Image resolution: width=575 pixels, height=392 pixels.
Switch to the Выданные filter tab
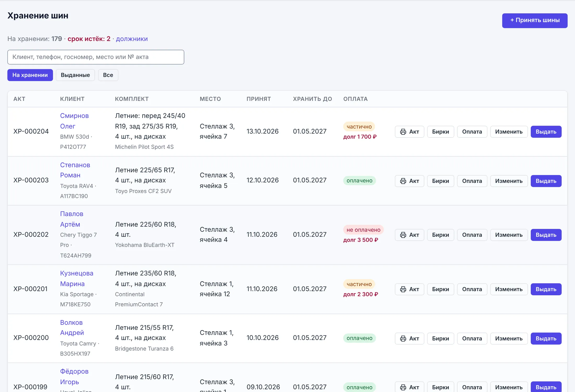(75, 75)
